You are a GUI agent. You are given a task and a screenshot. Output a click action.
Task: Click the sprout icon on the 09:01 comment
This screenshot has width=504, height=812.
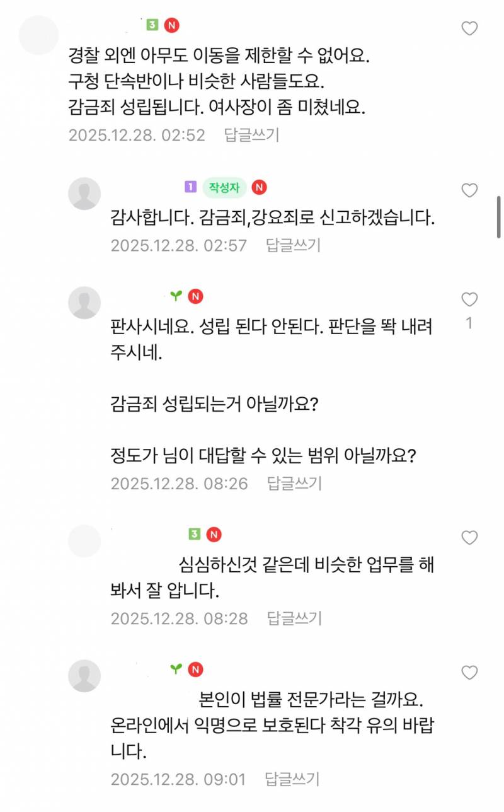(175, 670)
